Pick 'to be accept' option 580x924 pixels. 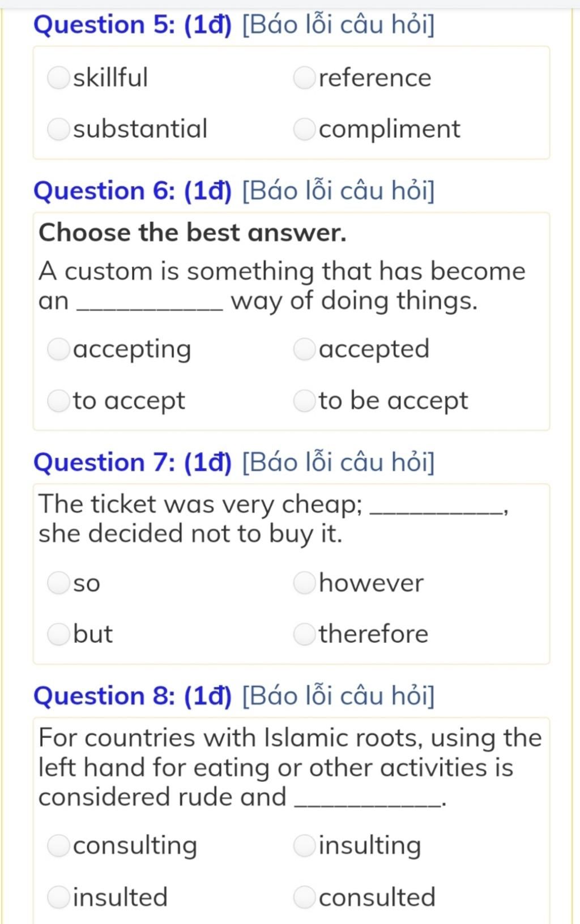304,401
